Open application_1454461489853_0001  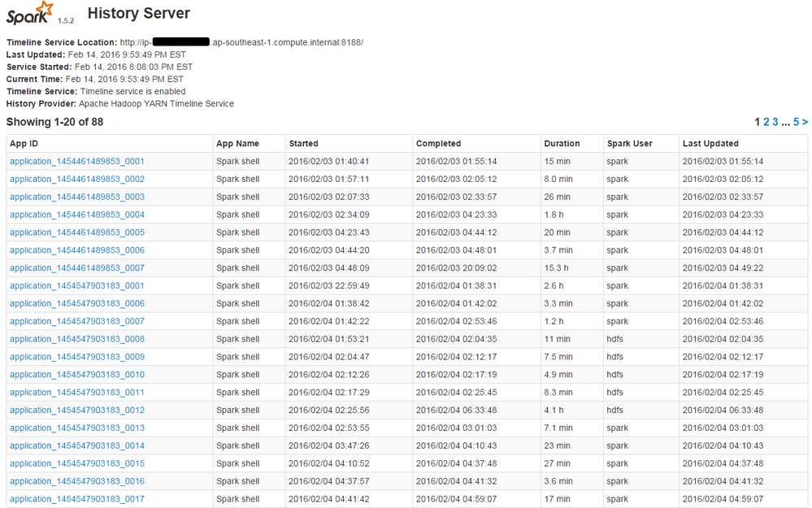point(76,161)
